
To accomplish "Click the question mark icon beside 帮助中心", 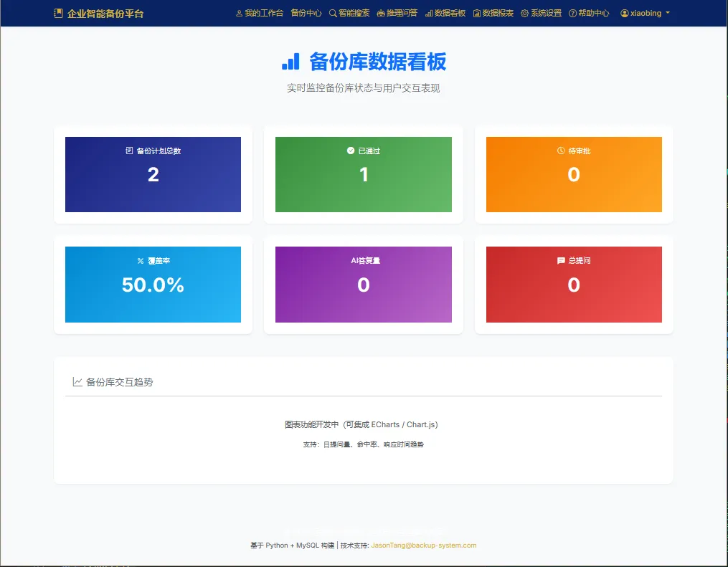I will coord(572,14).
